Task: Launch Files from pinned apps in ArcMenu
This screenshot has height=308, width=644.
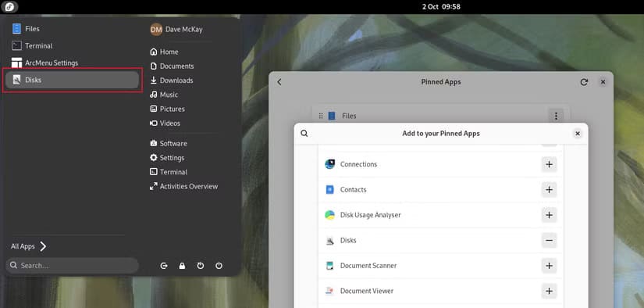Action: (x=72, y=29)
